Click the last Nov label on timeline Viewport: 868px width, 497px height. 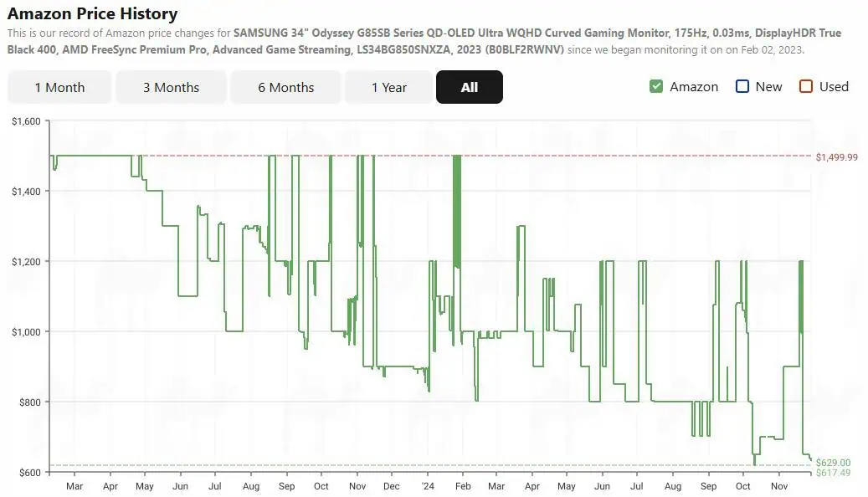(778, 486)
